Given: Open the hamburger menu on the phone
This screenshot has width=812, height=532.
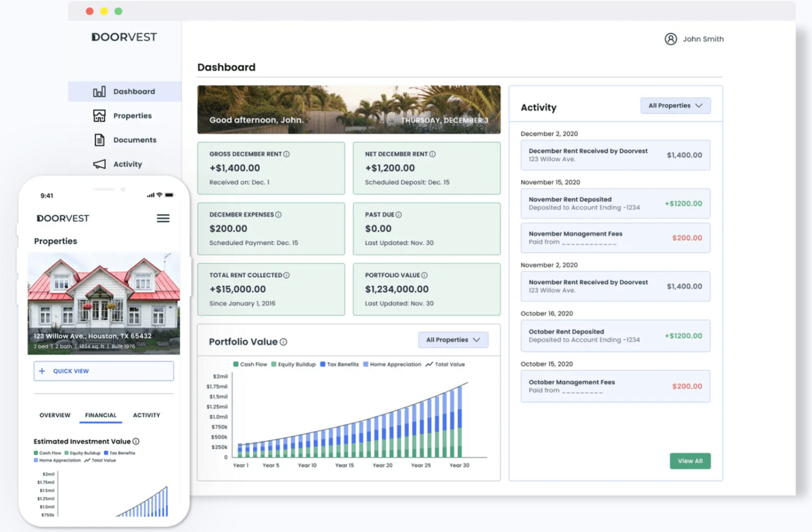Looking at the screenshot, I should (x=163, y=219).
